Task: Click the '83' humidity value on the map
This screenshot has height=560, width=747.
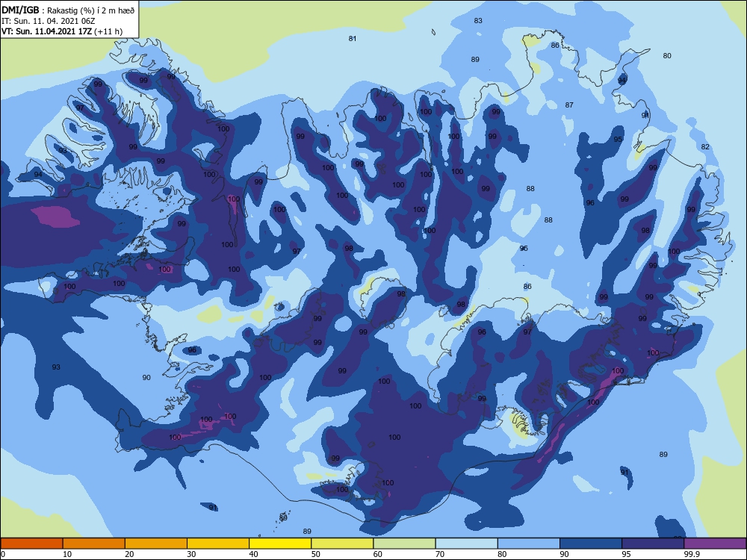Action: coord(478,20)
